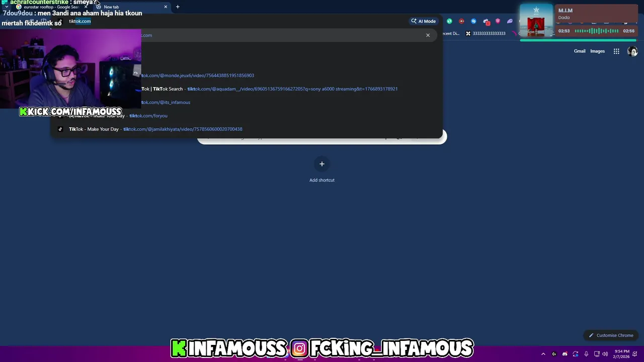
Task: Open Logitech G HUB tray icon
Action: coord(554,354)
